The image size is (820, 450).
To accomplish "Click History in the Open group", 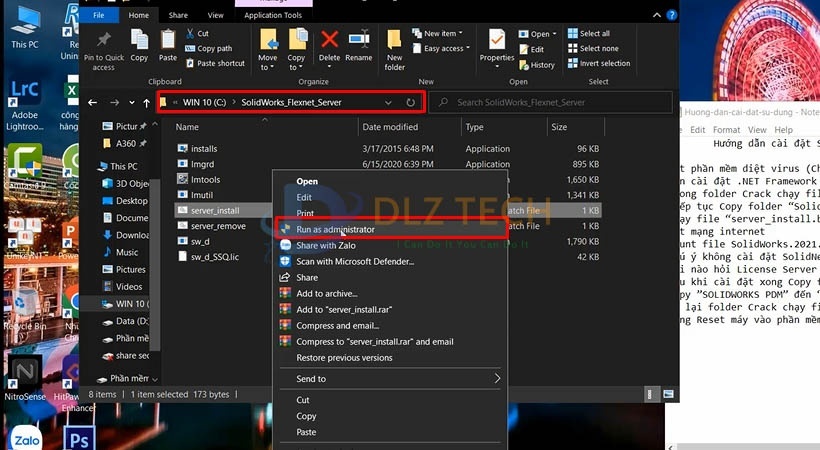I will pyautogui.click(x=537, y=65).
